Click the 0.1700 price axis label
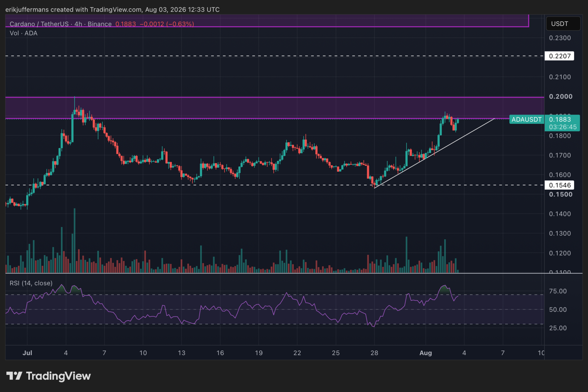 pos(560,155)
